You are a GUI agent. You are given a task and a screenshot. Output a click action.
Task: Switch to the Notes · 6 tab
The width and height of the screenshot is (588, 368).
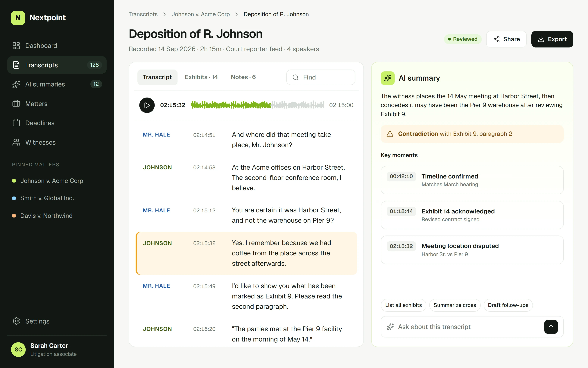point(243,77)
